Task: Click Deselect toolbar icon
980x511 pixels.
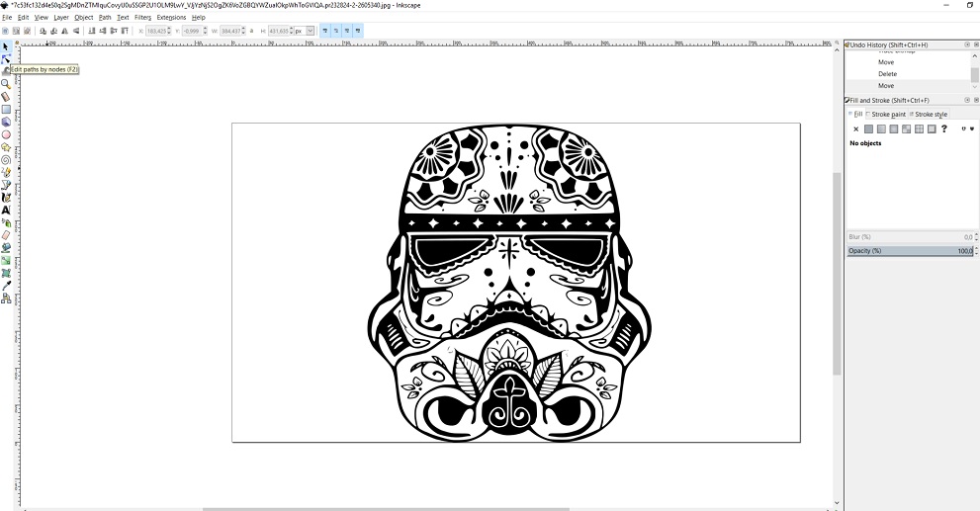Action: click(27, 31)
